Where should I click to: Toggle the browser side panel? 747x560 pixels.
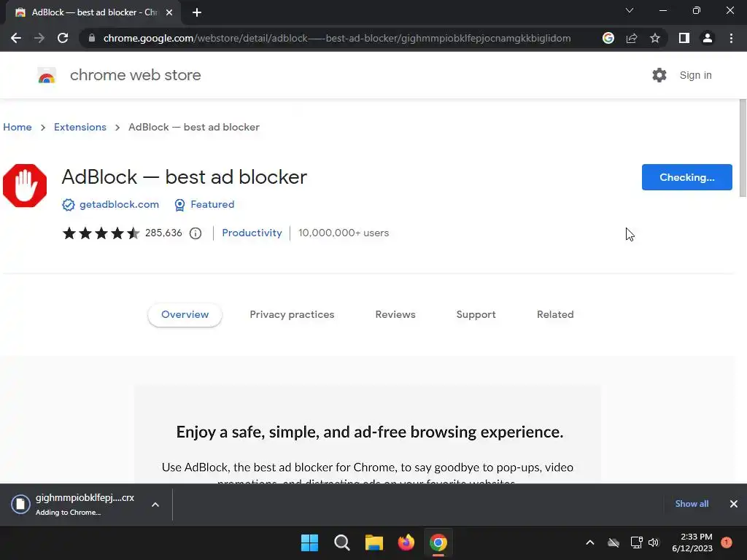tap(684, 38)
